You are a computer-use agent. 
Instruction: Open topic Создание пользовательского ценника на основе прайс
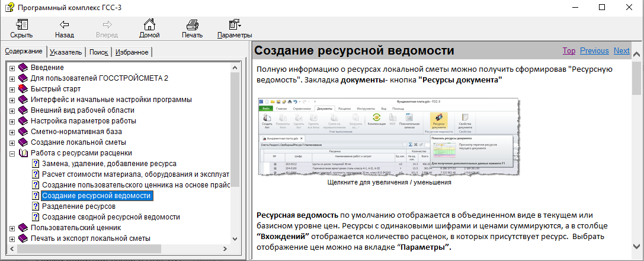click(x=136, y=185)
